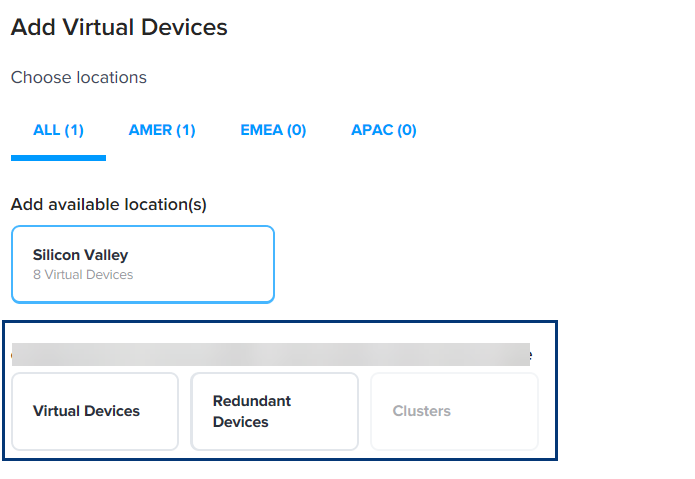Click the greyed-out Clusters card

point(454,411)
